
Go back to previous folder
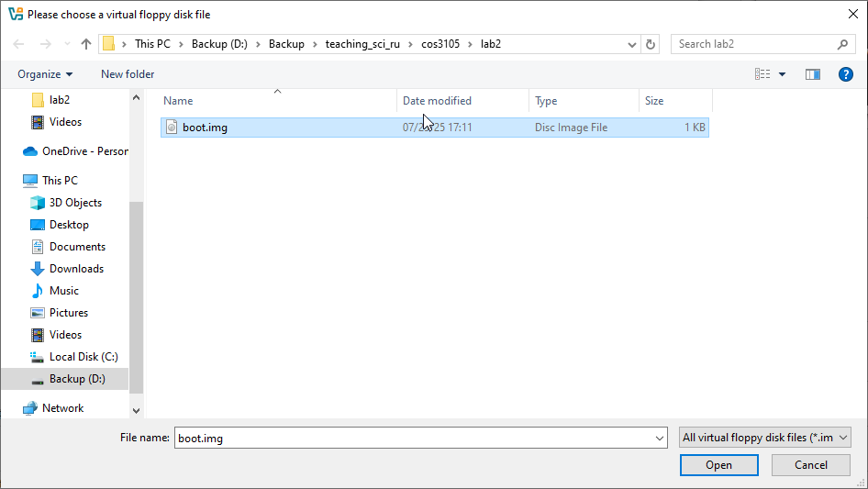[x=19, y=44]
